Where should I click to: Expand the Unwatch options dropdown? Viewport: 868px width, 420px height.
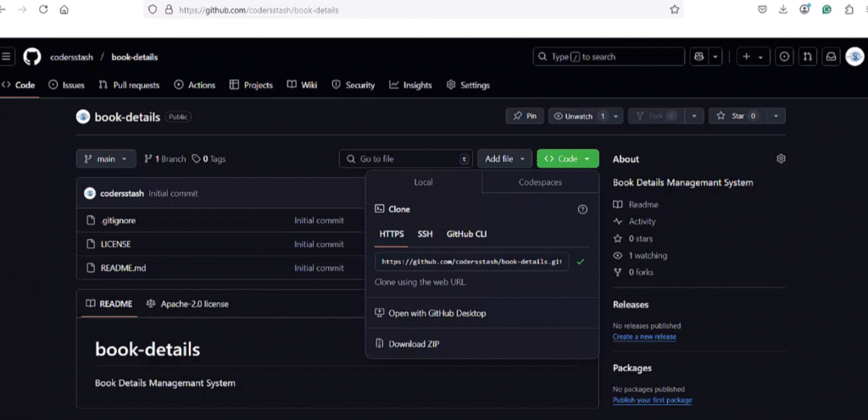[616, 116]
